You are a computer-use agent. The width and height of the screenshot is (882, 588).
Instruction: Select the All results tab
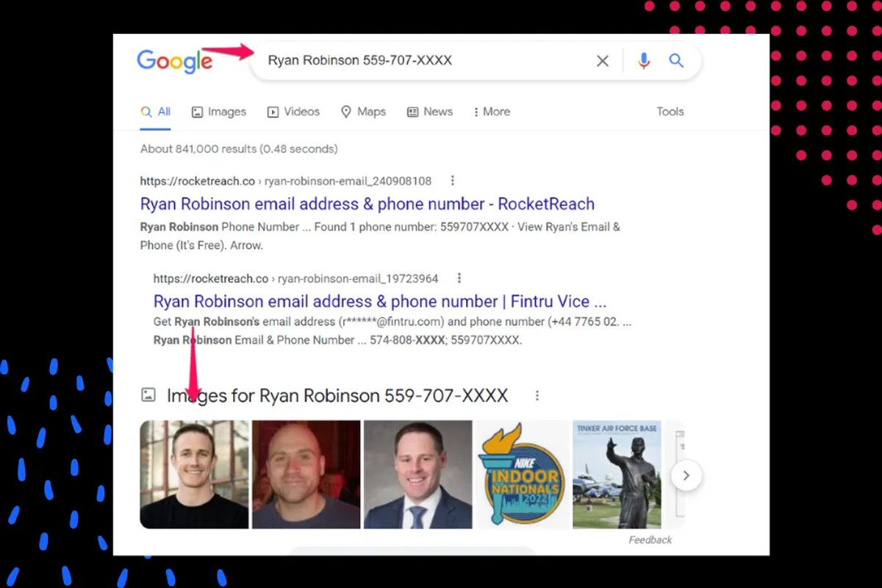coord(156,112)
